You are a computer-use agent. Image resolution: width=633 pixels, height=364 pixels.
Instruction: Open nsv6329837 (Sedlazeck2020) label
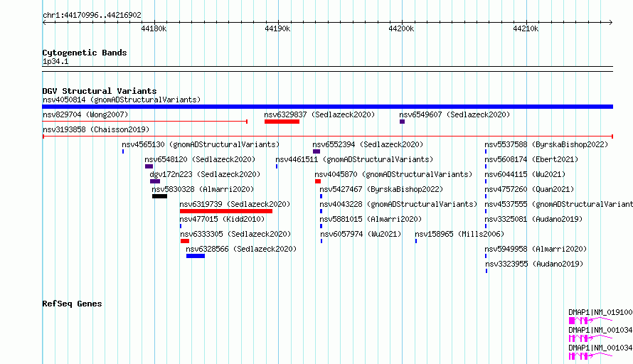[319, 114]
